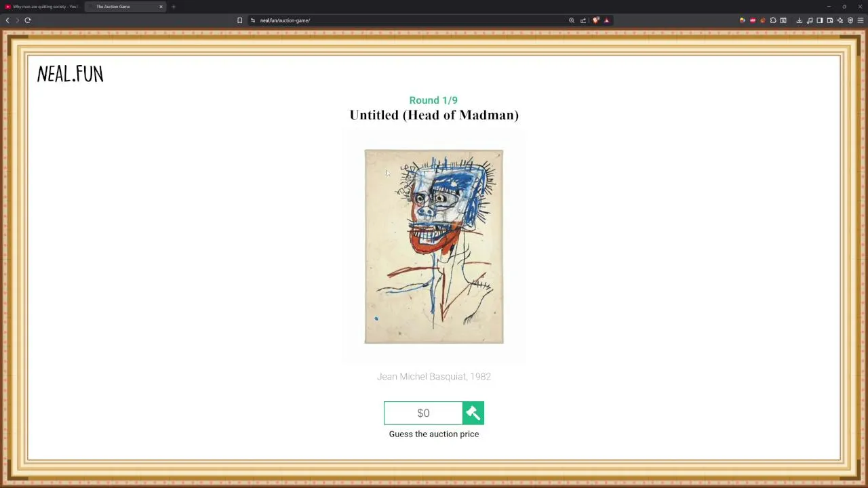Click the auction price input field
Screen dimensions: 868x488
click(423, 413)
